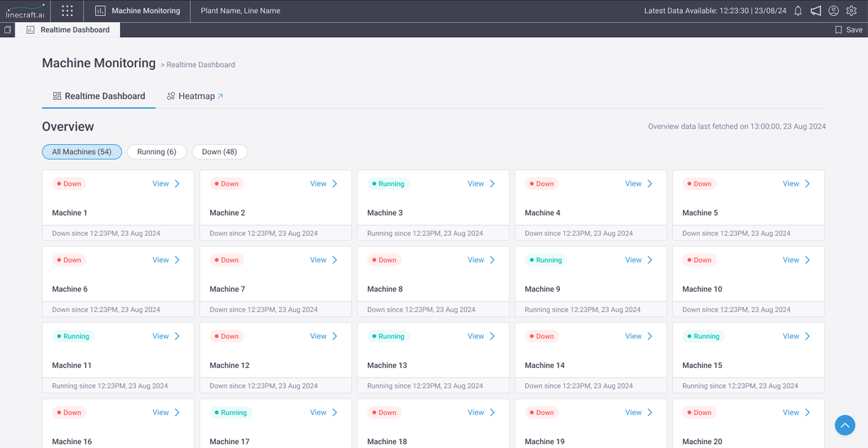
Task: Filter by Running (6) machines
Action: (157, 152)
